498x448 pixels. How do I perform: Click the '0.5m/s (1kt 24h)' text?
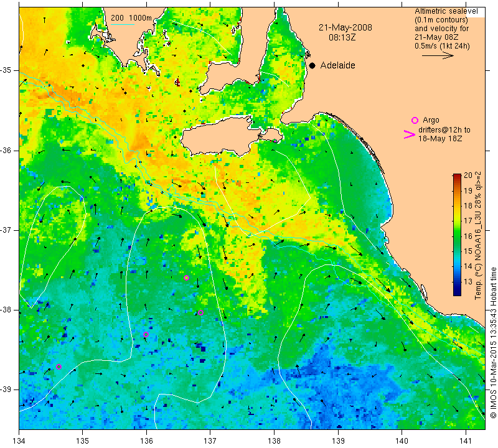442,46
